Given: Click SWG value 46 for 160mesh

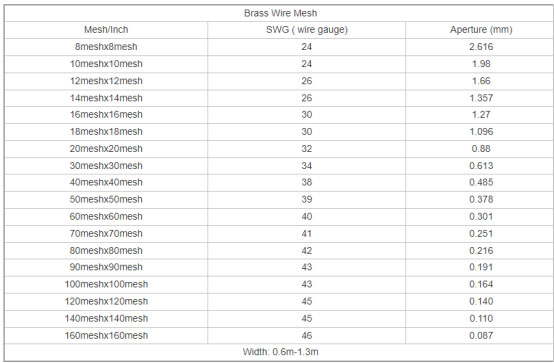Looking at the screenshot, I should point(307,335).
